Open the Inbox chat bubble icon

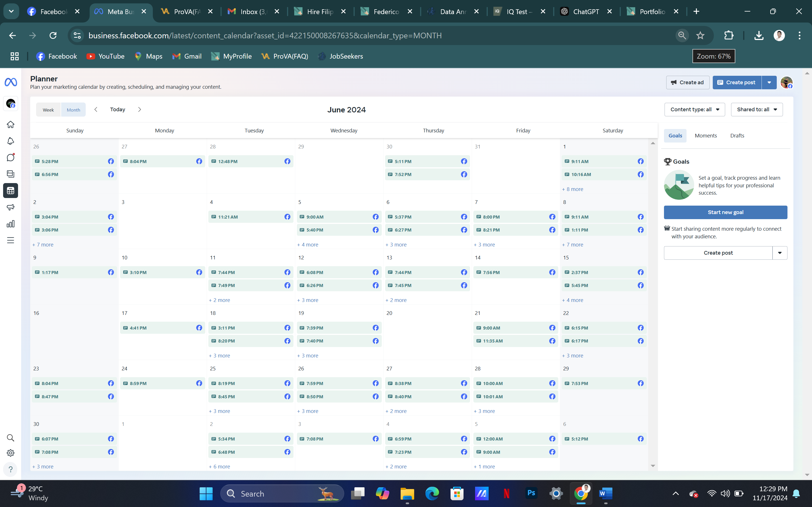[x=10, y=158]
